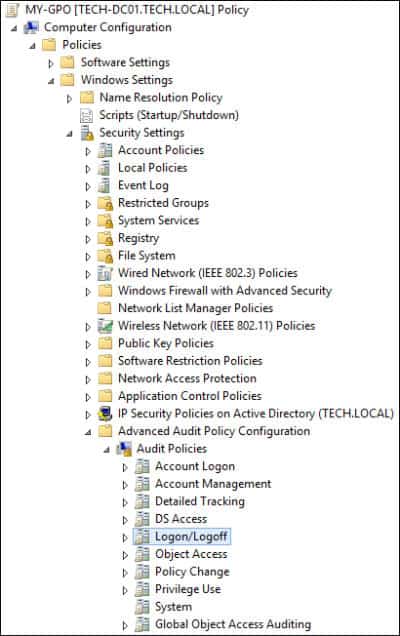Open Windows Firewall with Advanced Security
The width and height of the screenshot is (400, 636).
[225, 291]
